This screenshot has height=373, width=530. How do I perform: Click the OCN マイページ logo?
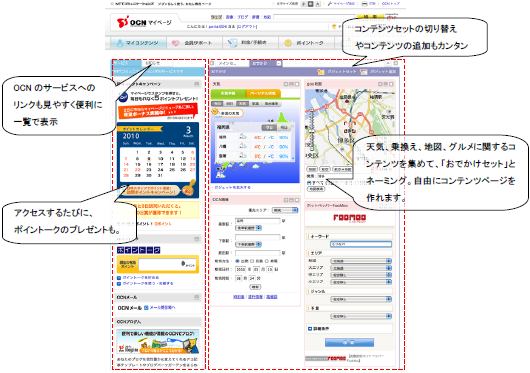[144, 23]
